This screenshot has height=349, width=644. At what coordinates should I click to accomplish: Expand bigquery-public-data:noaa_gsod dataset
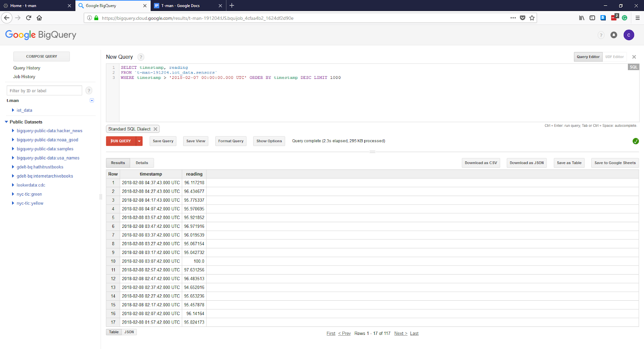pyautogui.click(x=13, y=140)
